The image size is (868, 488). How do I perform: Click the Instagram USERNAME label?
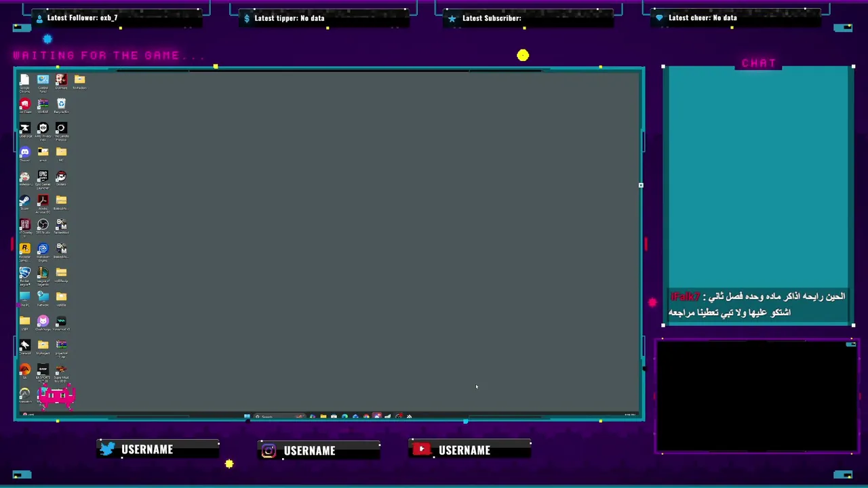309,450
